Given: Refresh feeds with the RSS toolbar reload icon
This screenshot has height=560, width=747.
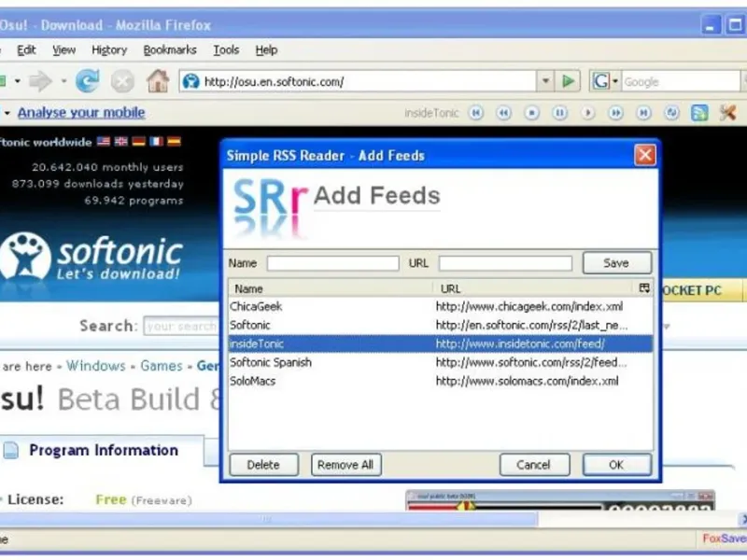Looking at the screenshot, I should [671, 113].
